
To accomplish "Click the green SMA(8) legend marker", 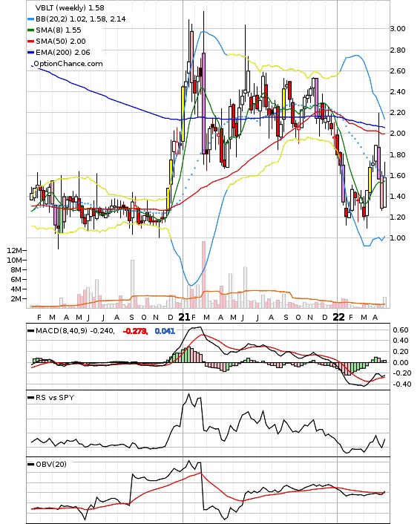I will coord(30,30).
